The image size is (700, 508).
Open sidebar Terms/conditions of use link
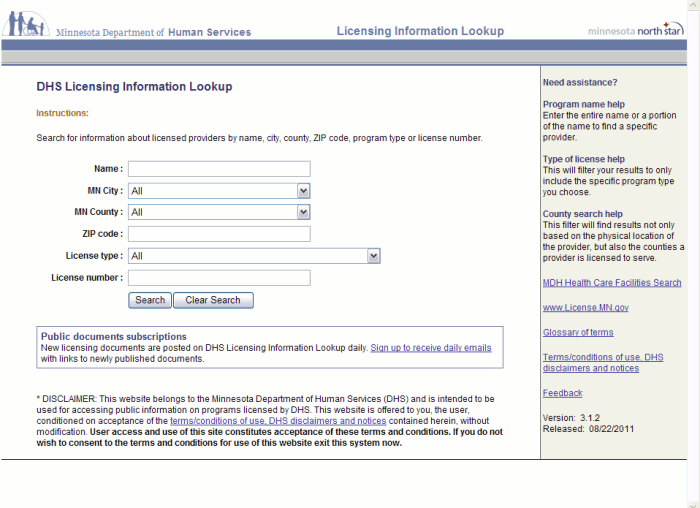[x=603, y=363]
